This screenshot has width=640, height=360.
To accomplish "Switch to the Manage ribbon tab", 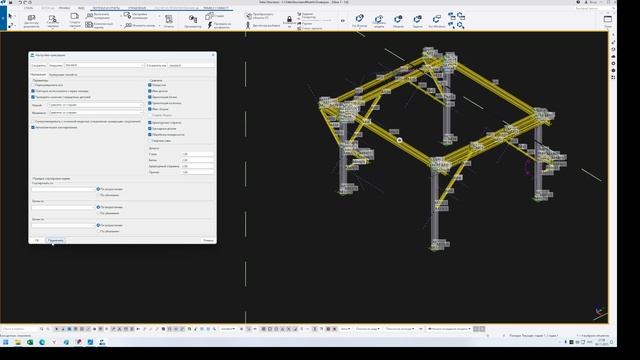I will [137, 8].
